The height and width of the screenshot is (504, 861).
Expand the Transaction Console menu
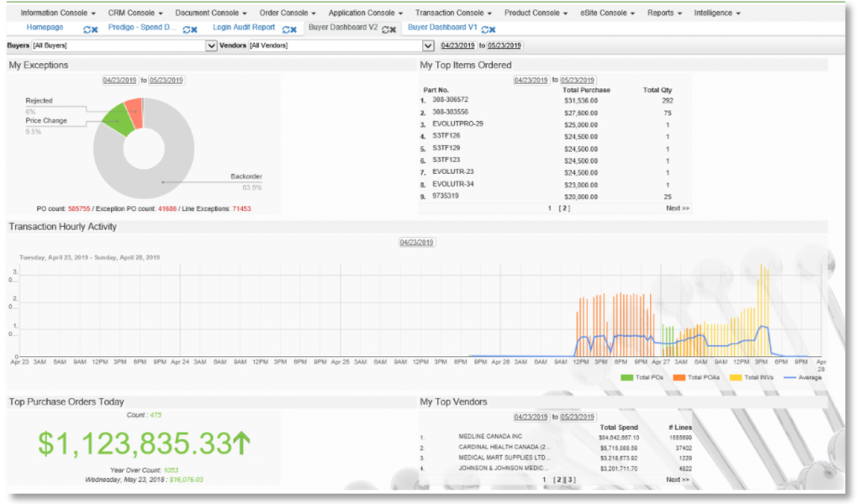click(x=454, y=13)
